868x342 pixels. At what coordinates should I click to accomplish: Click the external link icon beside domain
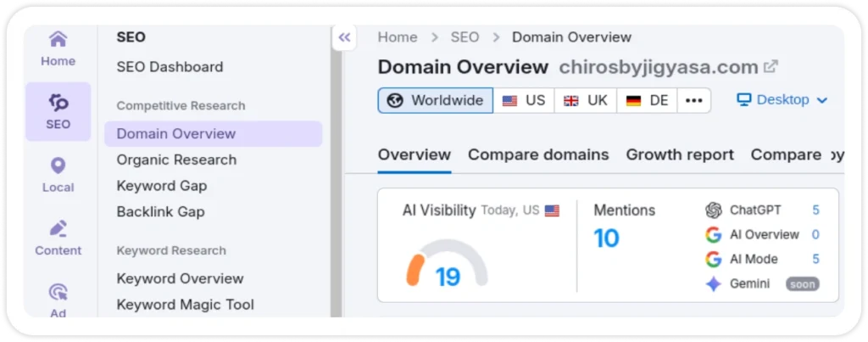coord(771,67)
